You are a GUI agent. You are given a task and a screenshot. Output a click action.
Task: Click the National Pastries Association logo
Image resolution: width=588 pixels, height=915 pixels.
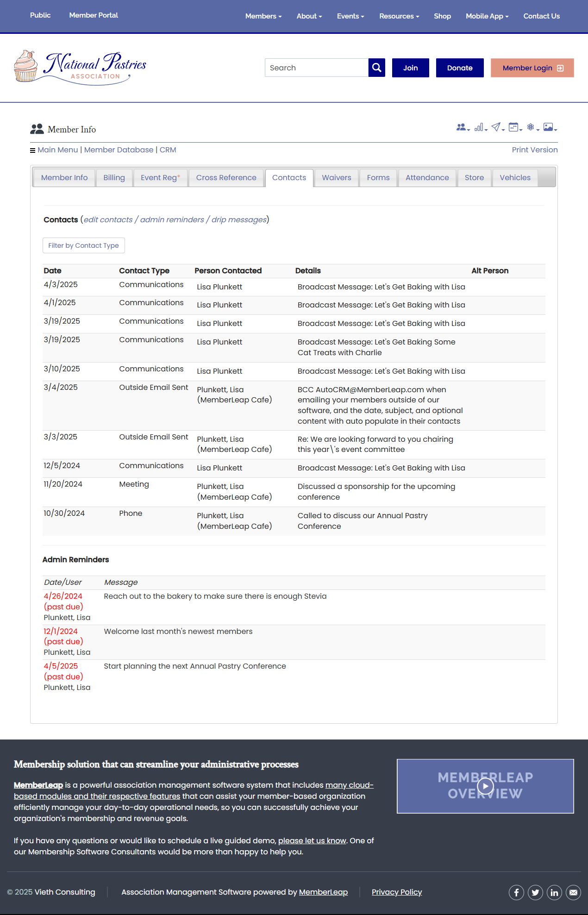80,68
